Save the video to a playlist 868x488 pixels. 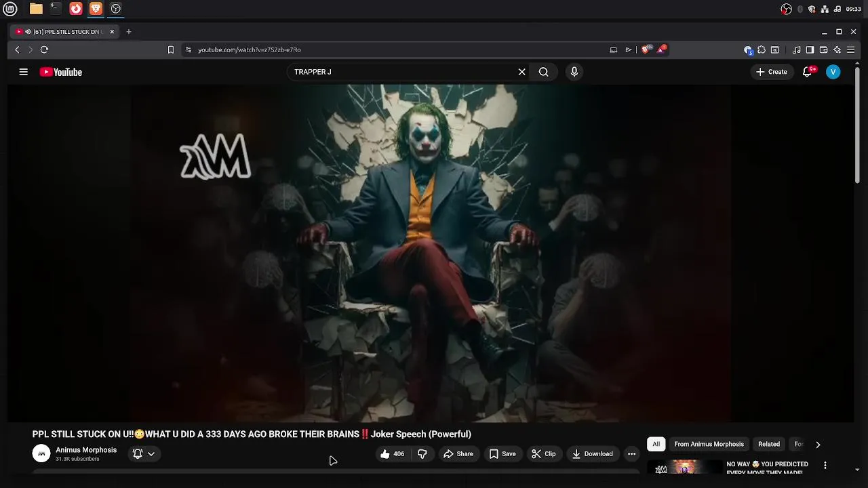(502, 454)
